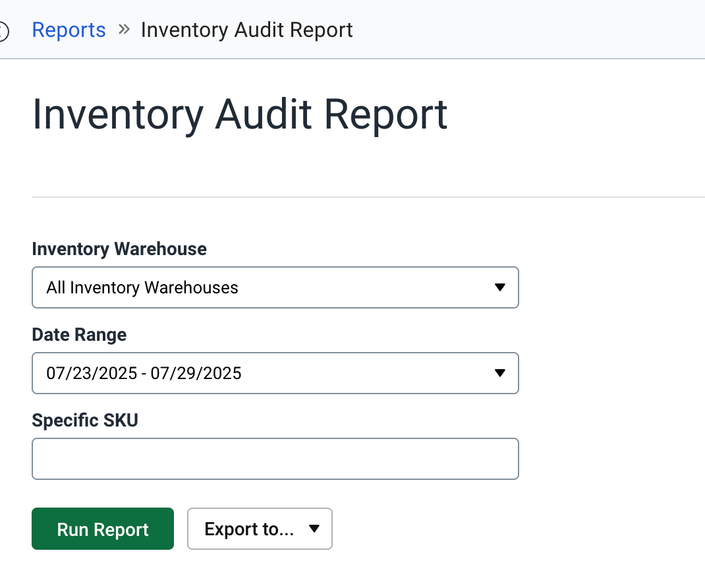Select the current warehouse filter value text
Screen dimensions: 705x588
(x=142, y=287)
